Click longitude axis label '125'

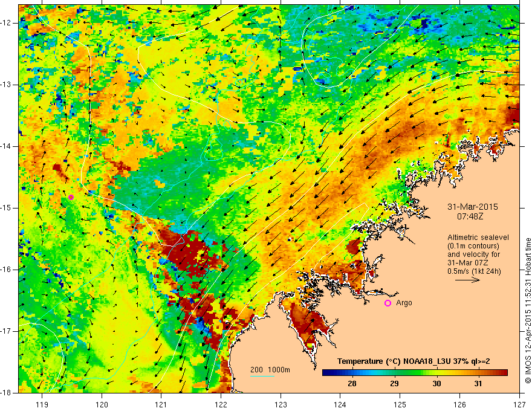tap(400, 405)
